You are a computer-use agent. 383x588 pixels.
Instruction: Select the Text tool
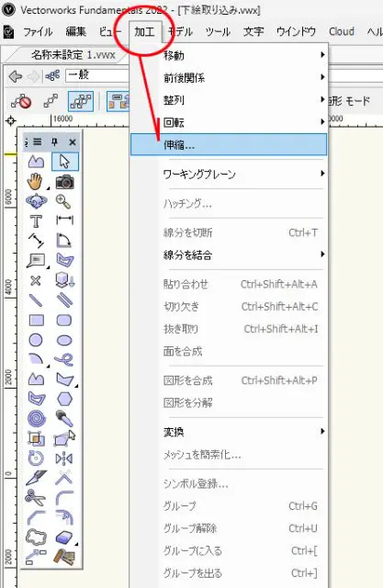(36, 220)
